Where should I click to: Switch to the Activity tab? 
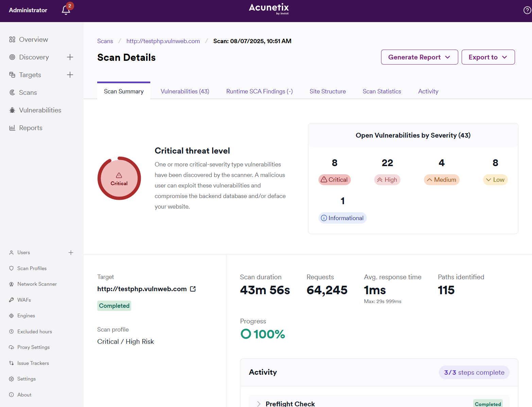pos(428,91)
